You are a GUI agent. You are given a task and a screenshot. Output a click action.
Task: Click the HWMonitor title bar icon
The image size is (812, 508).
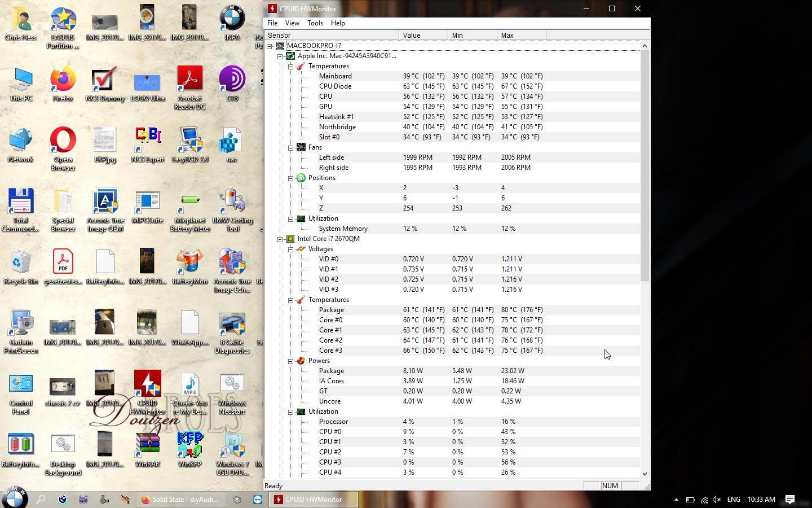point(272,8)
